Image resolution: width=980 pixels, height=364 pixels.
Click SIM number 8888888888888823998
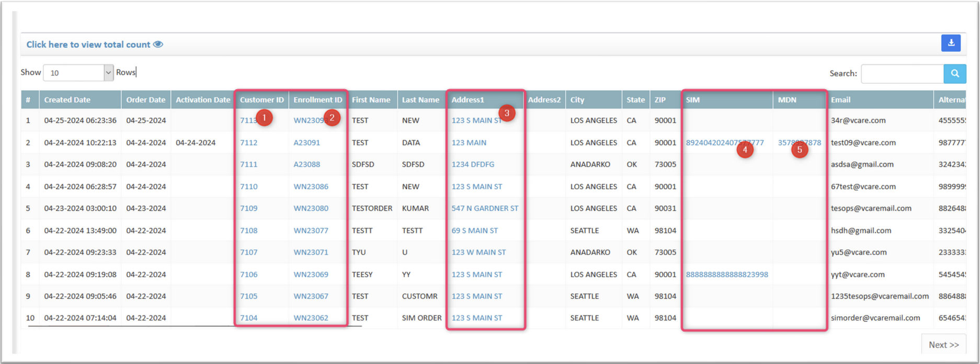[727, 274]
